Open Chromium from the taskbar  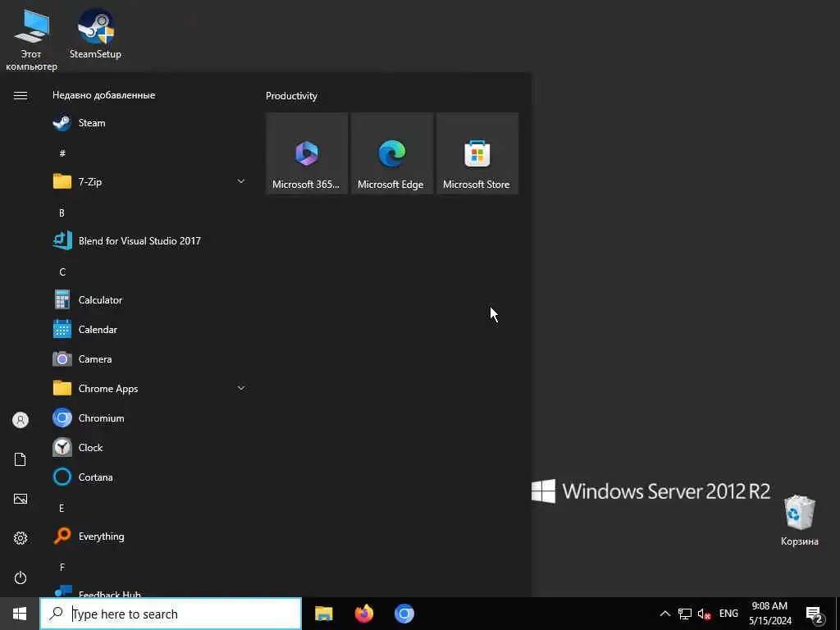(x=404, y=614)
